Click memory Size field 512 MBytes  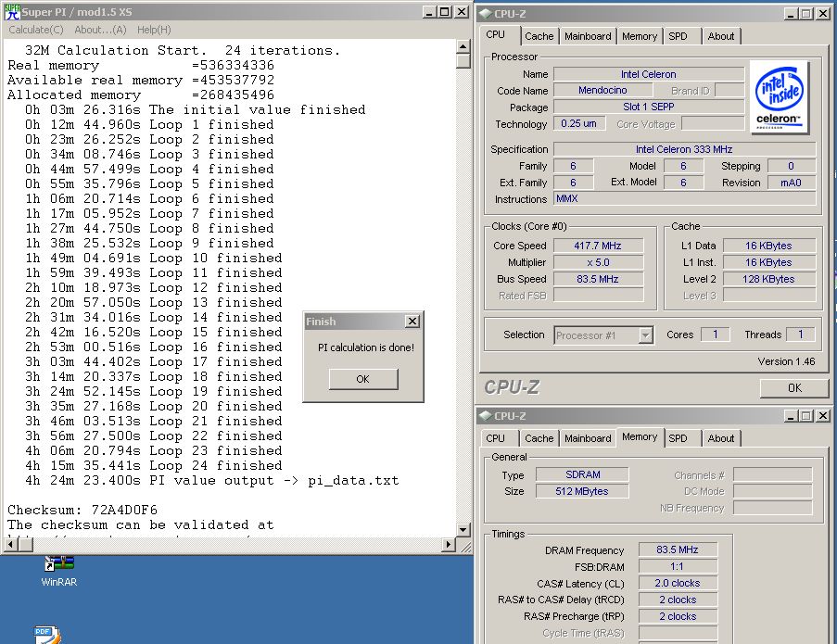click(x=582, y=491)
